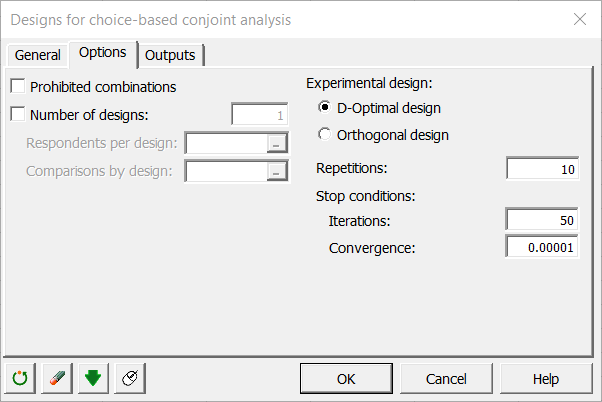Viewport: 602px width, 402px height.
Task: Click the Repetitions input field
Action: point(542,169)
